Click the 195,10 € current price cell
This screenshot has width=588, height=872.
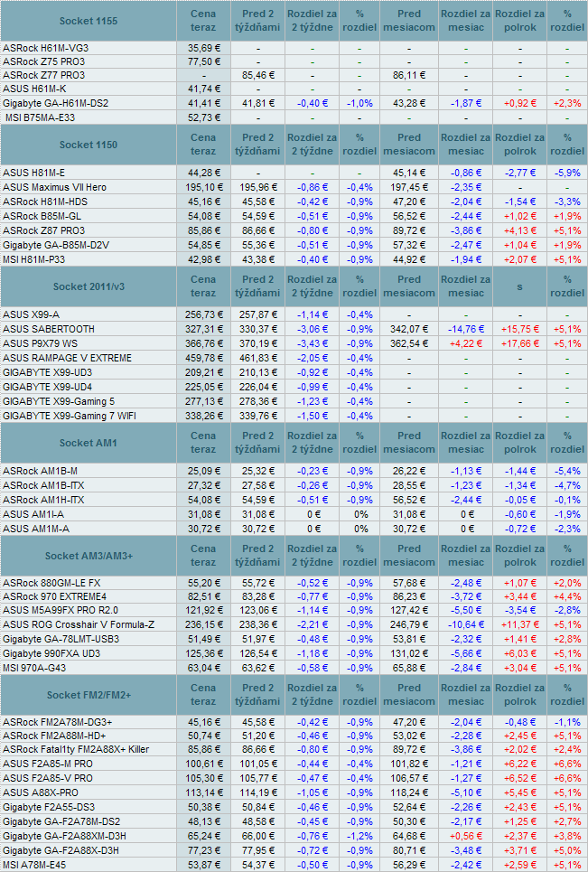click(204, 187)
